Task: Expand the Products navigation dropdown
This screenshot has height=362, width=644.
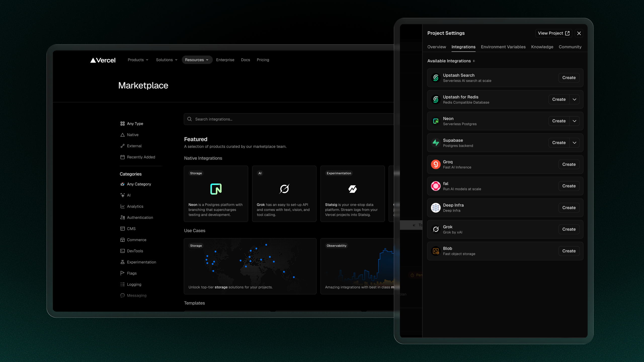Action: click(138, 60)
